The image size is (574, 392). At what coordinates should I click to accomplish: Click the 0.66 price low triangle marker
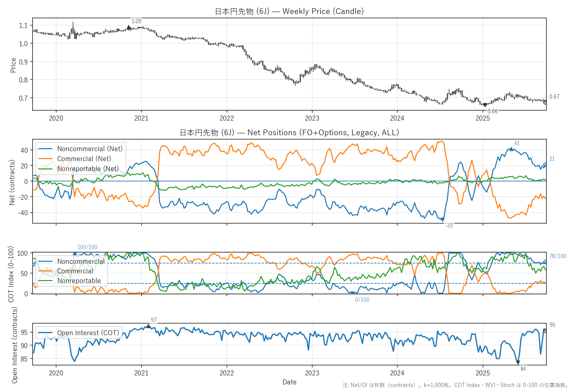click(x=485, y=105)
